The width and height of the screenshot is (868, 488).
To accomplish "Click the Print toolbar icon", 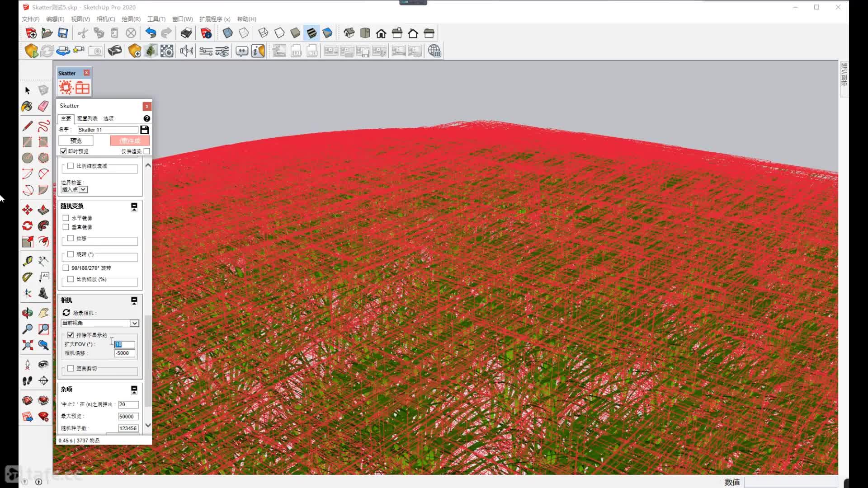I will pos(186,33).
